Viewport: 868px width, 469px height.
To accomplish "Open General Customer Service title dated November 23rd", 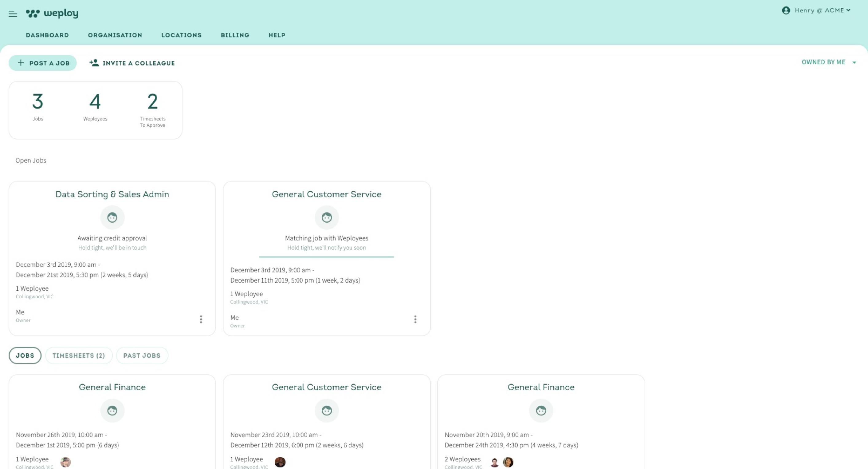I will [327, 387].
